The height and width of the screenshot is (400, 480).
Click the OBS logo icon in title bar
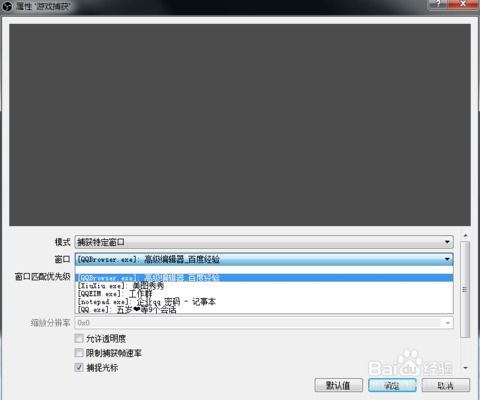coord(7,6)
